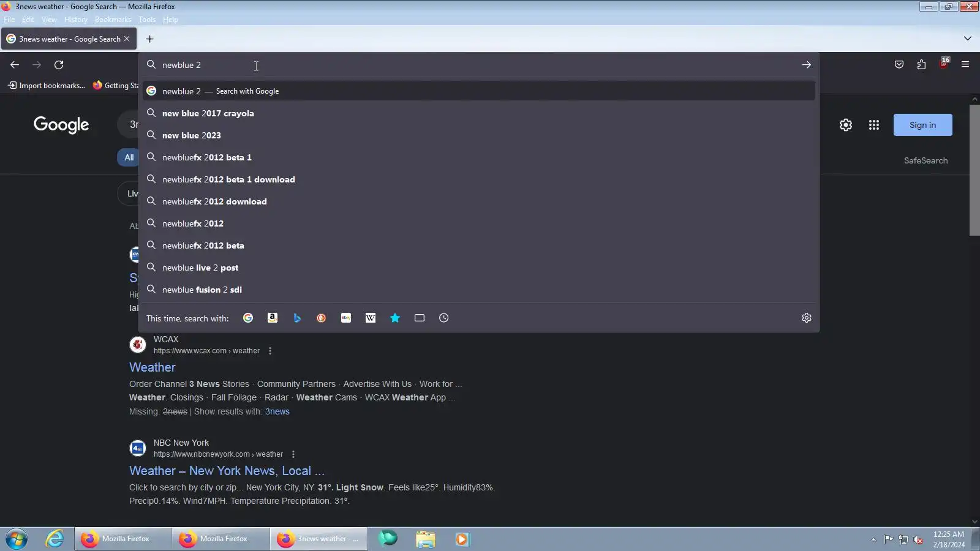Go to Google home via logo
The width and height of the screenshot is (980, 551).
click(61, 125)
